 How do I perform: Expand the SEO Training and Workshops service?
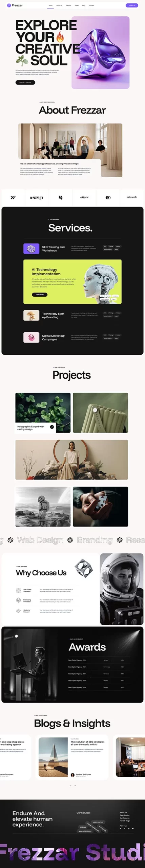coord(72,249)
